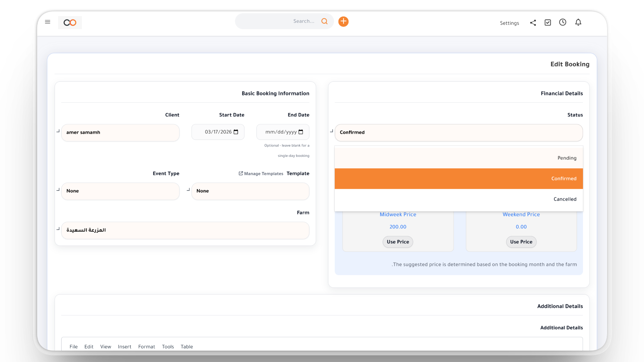View notifications via the bell icon
The image size is (644, 362).
(x=578, y=22)
